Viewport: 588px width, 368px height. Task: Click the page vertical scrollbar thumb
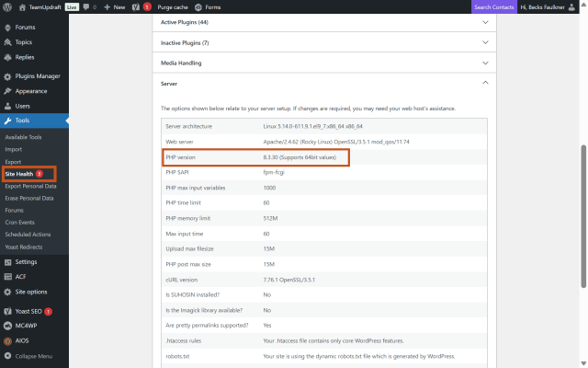583,217
